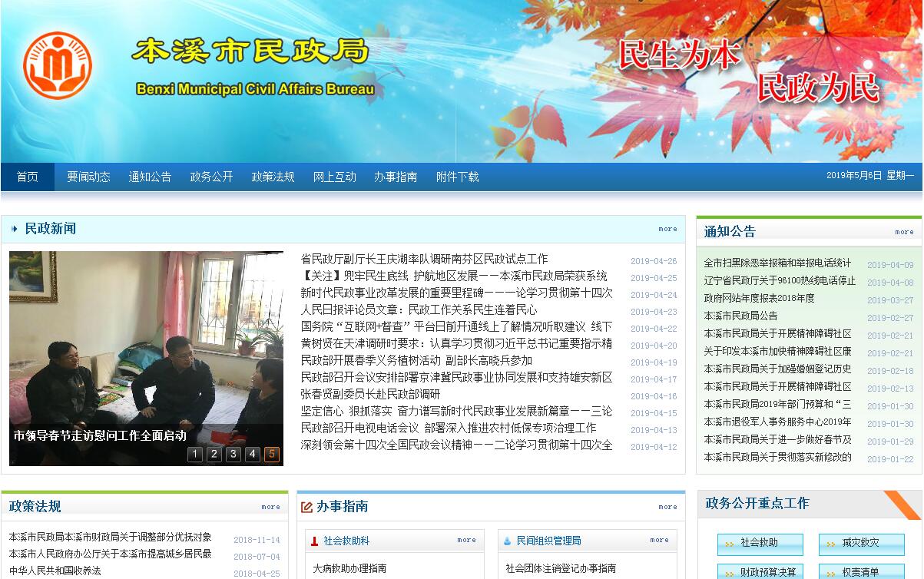
Task: Click the person icon beside 民间组织管理局
Action: pos(507,541)
